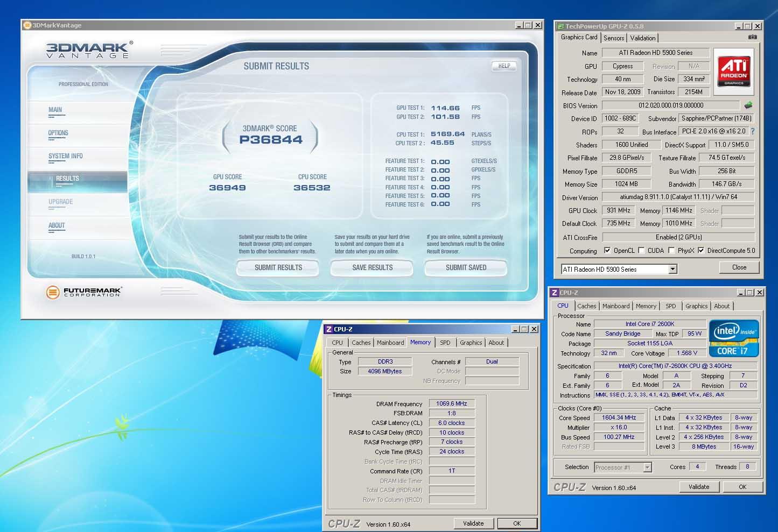This screenshot has height=532, width=778.
Task: Toggle the PhysX checkbox in GPU-Z
Action: [671, 250]
